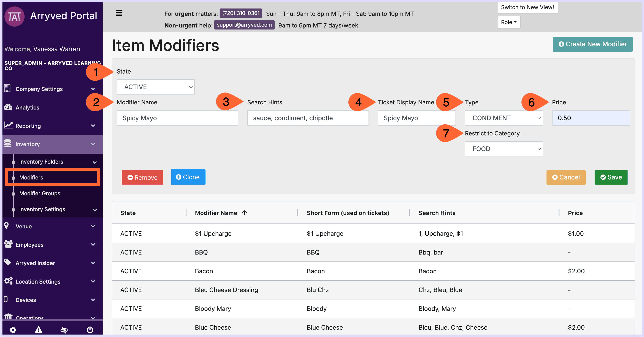Viewport: 644px width, 337px height.
Task: Click the power logout icon
Action: pos(90,330)
